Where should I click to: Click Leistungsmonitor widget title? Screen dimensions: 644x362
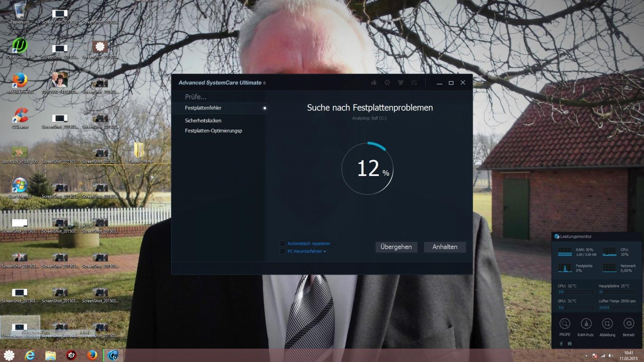tap(576, 236)
